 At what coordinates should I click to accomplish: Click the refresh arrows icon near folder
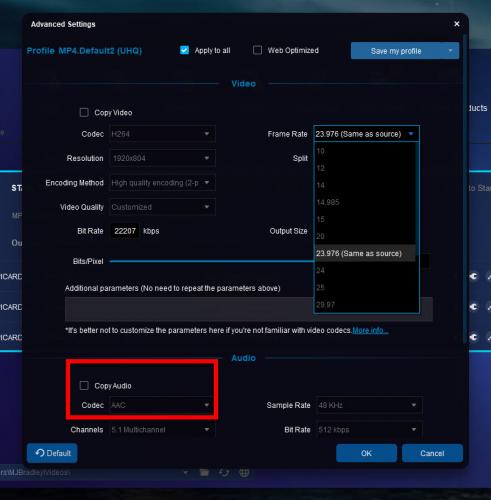click(x=224, y=472)
